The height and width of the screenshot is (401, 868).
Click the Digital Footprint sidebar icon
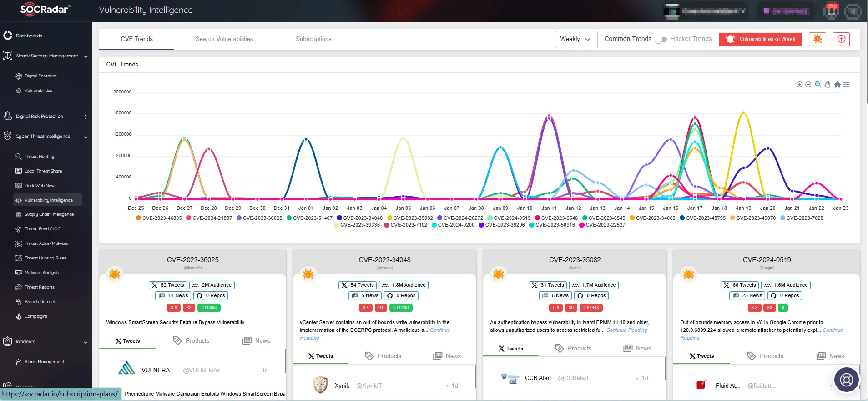click(19, 76)
